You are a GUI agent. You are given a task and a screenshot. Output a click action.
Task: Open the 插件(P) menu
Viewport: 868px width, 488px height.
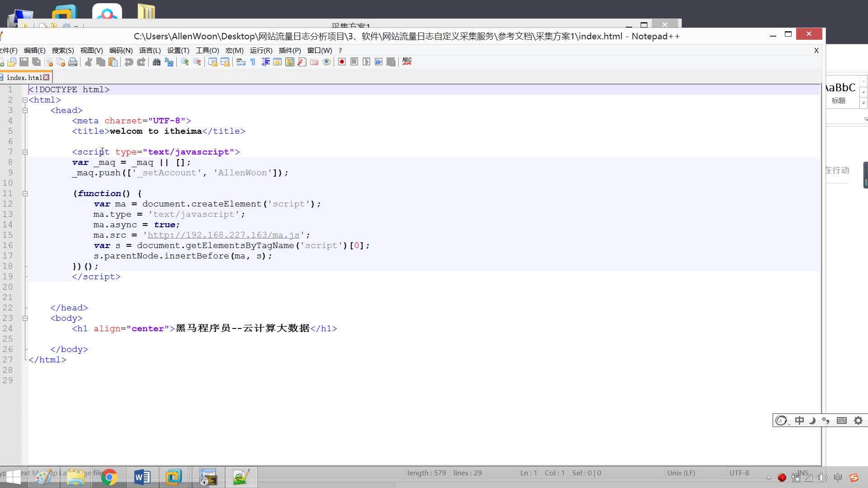289,50
